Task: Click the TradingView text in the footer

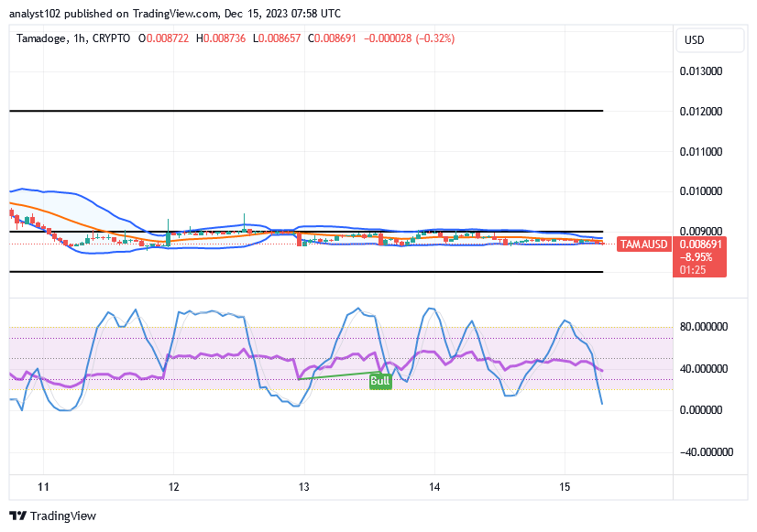Action: coord(62,516)
